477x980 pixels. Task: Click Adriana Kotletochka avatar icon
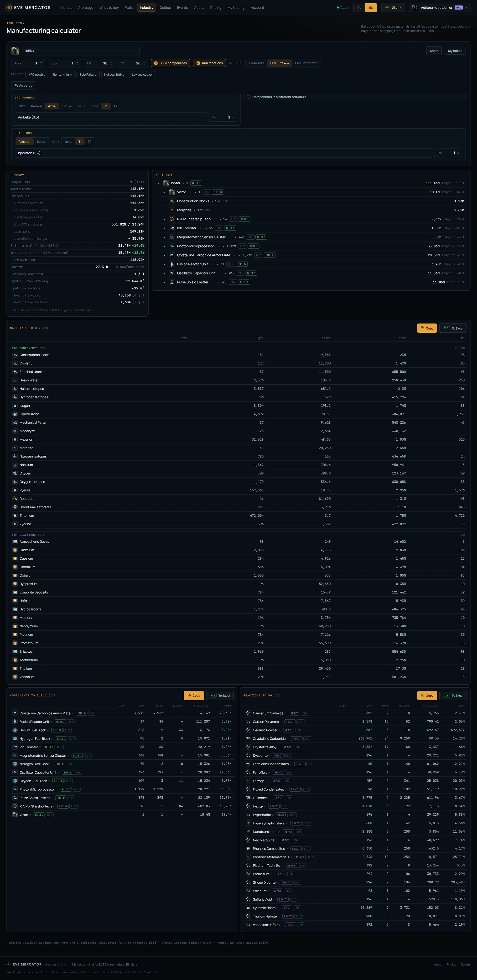[415, 8]
